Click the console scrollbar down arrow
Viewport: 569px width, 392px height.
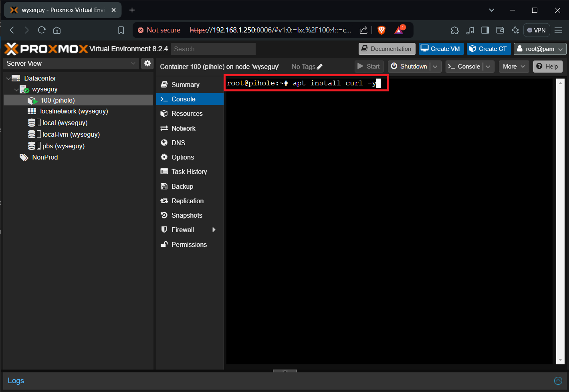tap(561, 360)
